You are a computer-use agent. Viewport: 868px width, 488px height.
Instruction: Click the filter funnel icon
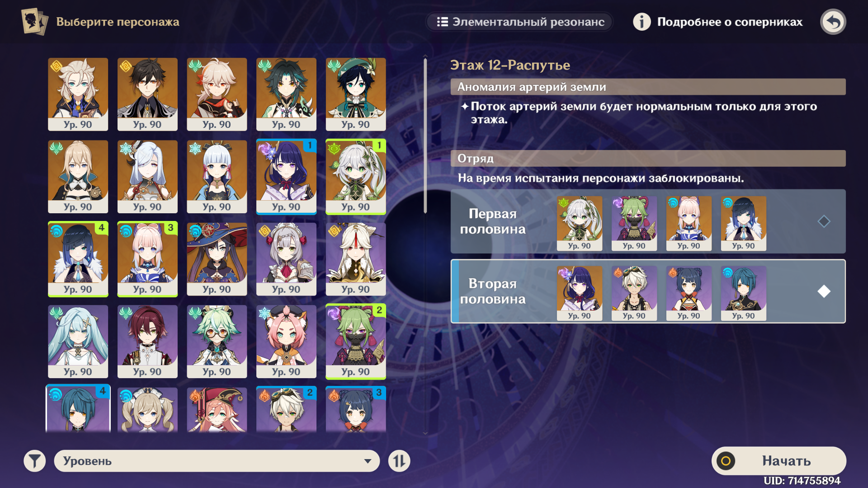(35, 461)
